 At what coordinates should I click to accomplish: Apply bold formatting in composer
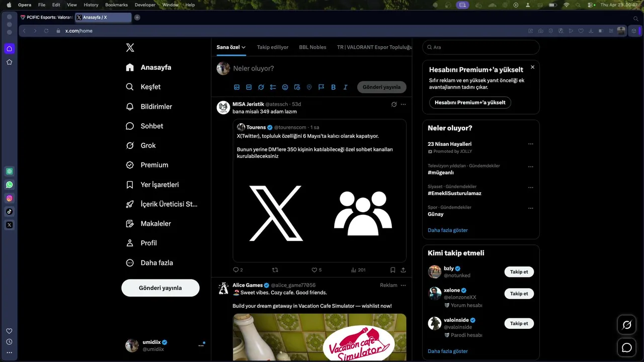coord(333,87)
